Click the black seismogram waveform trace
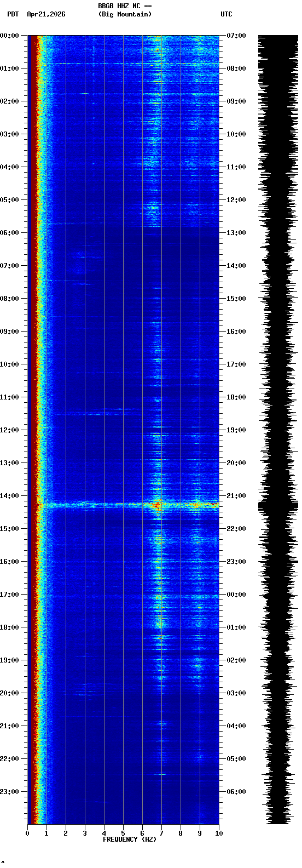302x868 pixels. (278, 430)
